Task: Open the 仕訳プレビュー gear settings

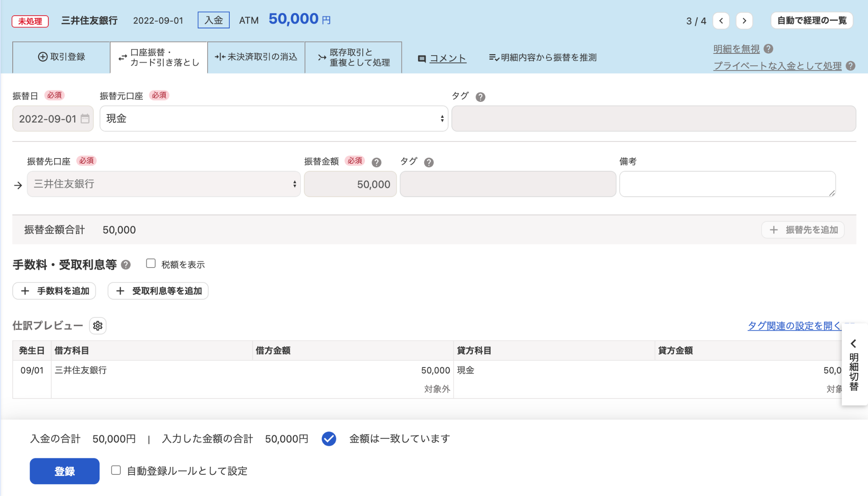Action: coord(97,326)
